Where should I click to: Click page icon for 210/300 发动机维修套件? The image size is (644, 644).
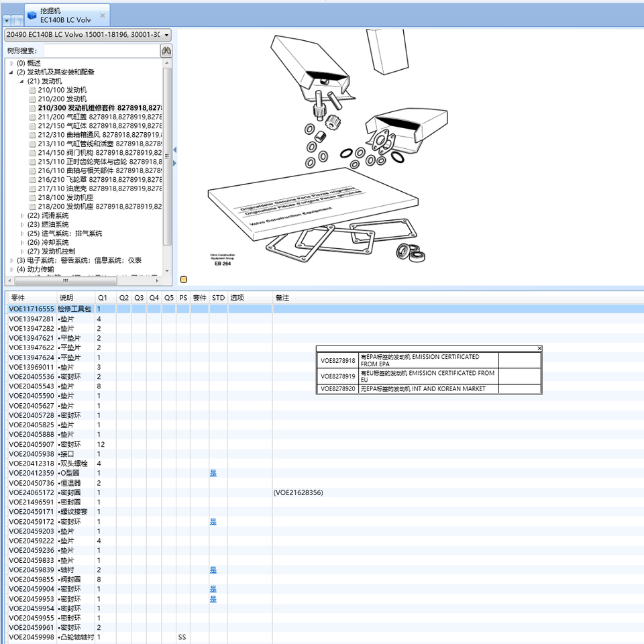(32, 109)
